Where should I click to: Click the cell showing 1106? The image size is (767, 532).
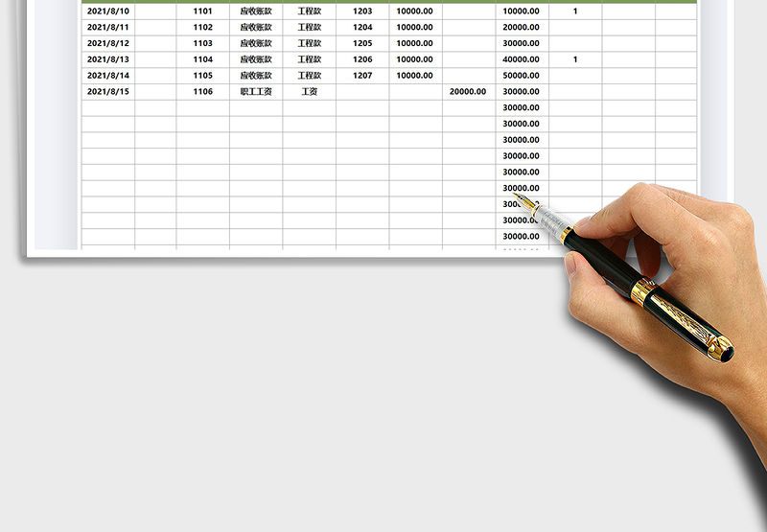click(202, 92)
